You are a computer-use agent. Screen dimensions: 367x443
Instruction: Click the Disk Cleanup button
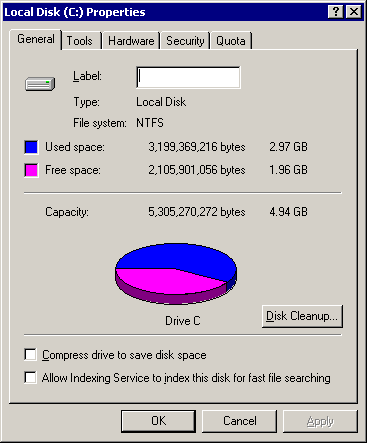coord(302,316)
